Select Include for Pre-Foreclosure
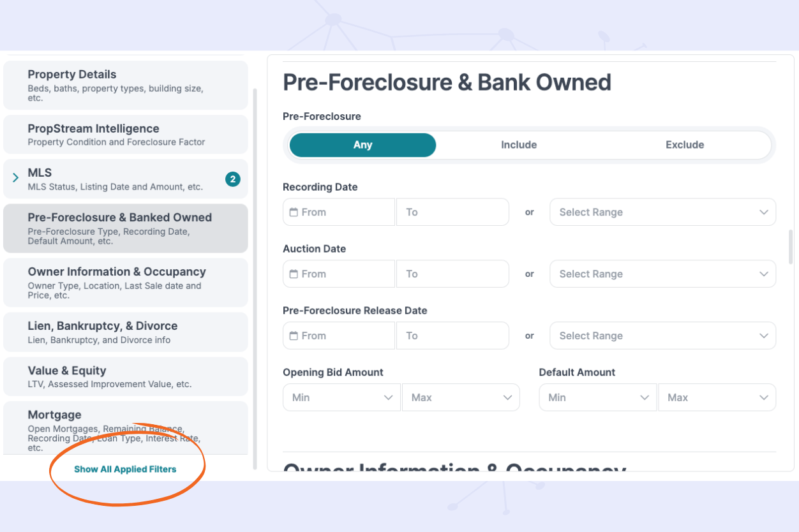 click(518, 145)
